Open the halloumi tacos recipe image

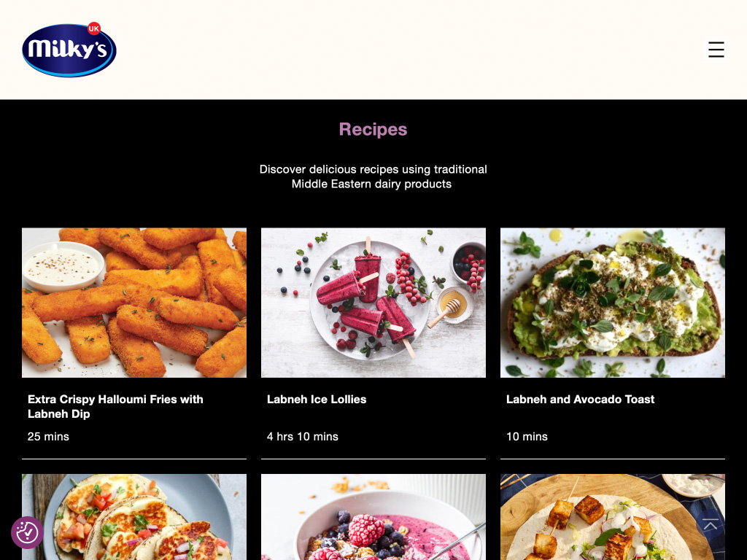134,517
